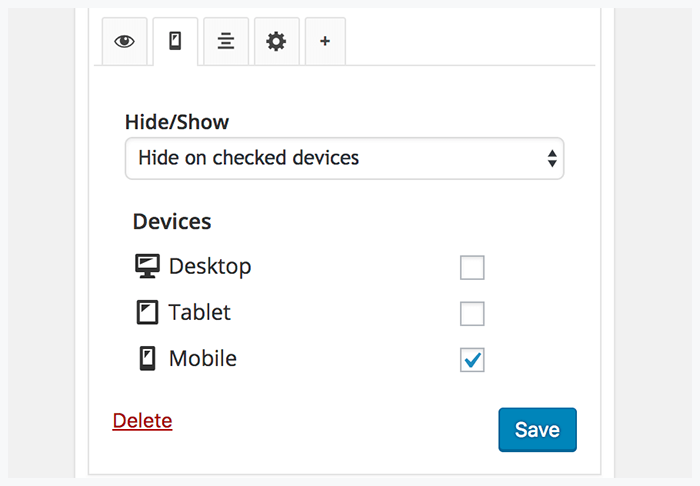
Task: Click the Tablet label text
Action: pos(200,312)
